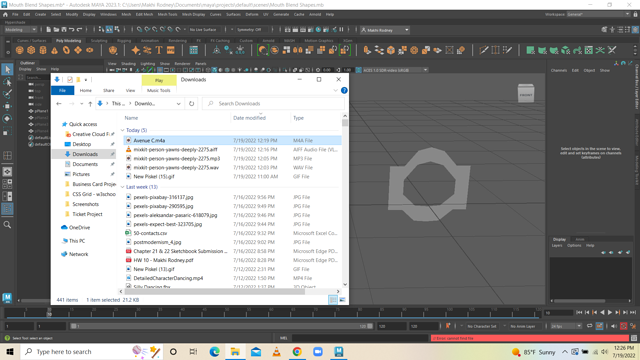Open the Documents folder in Quick access
Viewport: 640px width, 360px height.
(x=85, y=164)
